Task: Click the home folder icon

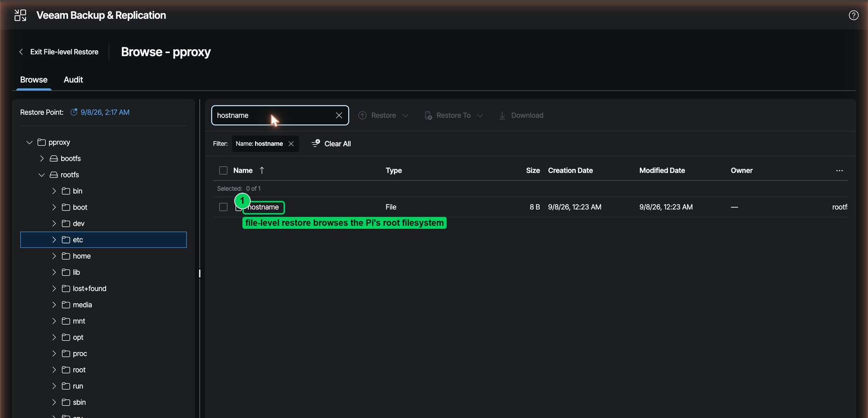Action: pos(66,256)
